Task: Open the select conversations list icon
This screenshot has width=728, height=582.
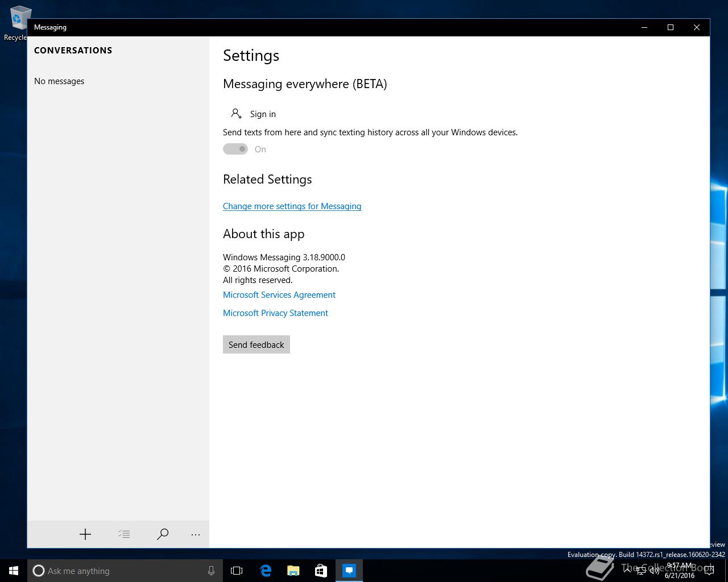Action: pos(124,534)
